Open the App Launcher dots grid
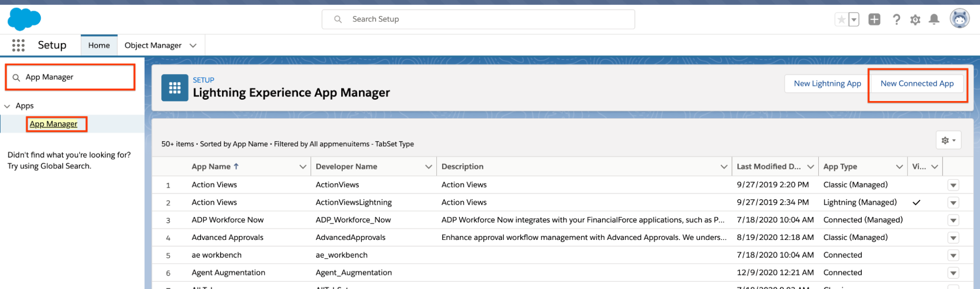 18,46
